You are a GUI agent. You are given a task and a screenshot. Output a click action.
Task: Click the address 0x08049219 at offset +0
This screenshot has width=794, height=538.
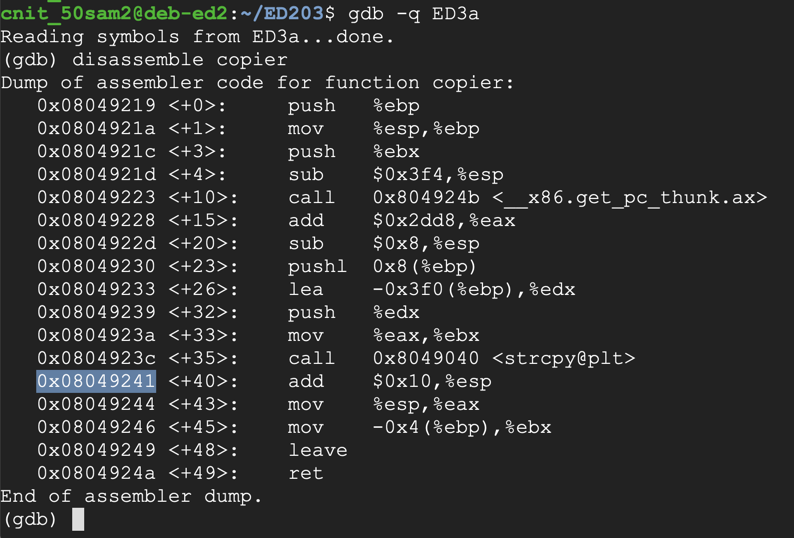(96, 105)
